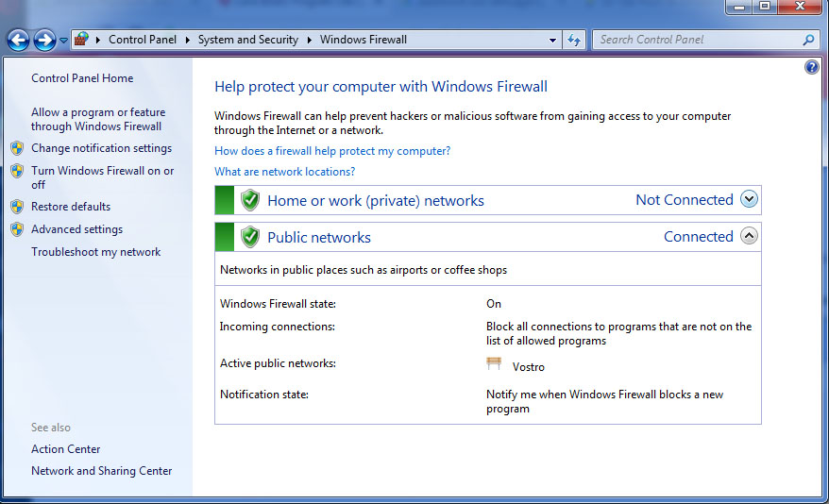Select System and Security in breadcrumb

248,40
